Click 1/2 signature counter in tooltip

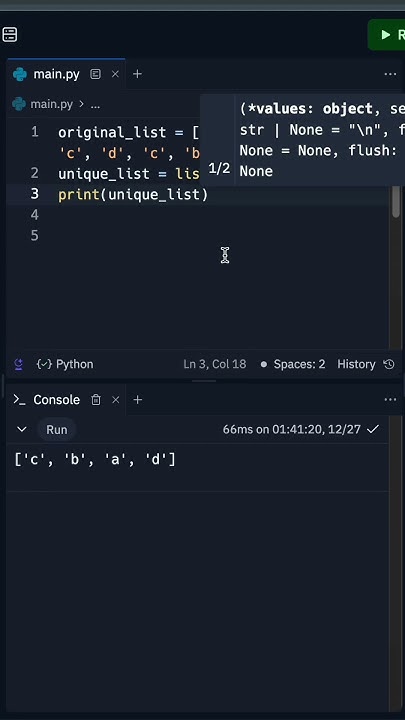[219, 169]
